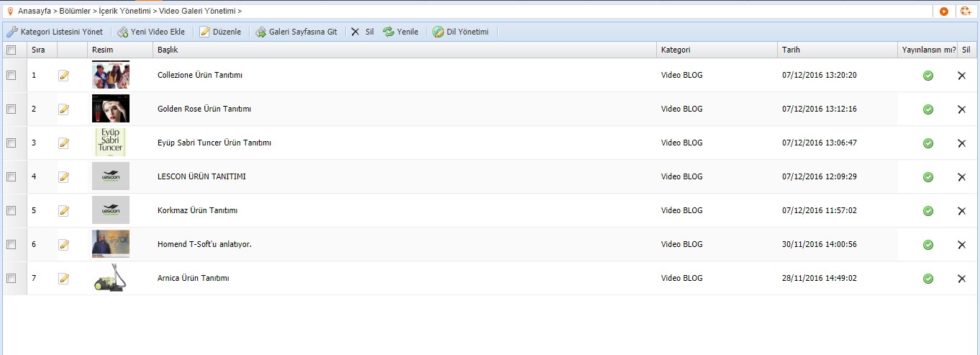Click the edit pencil for Collezione Ürün Tanıtımı
This screenshot has height=355, width=980.
click(64, 76)
